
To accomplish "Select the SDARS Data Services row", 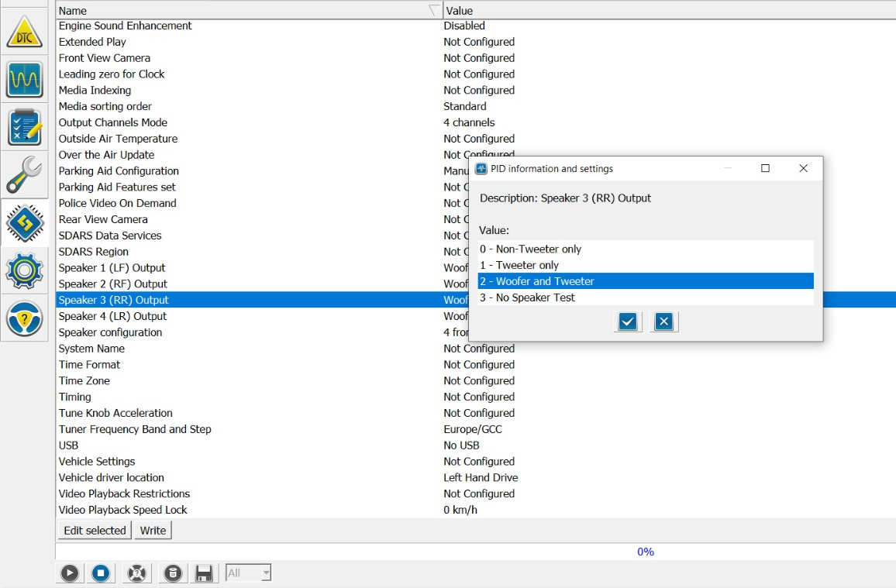I will pos(262,236).
